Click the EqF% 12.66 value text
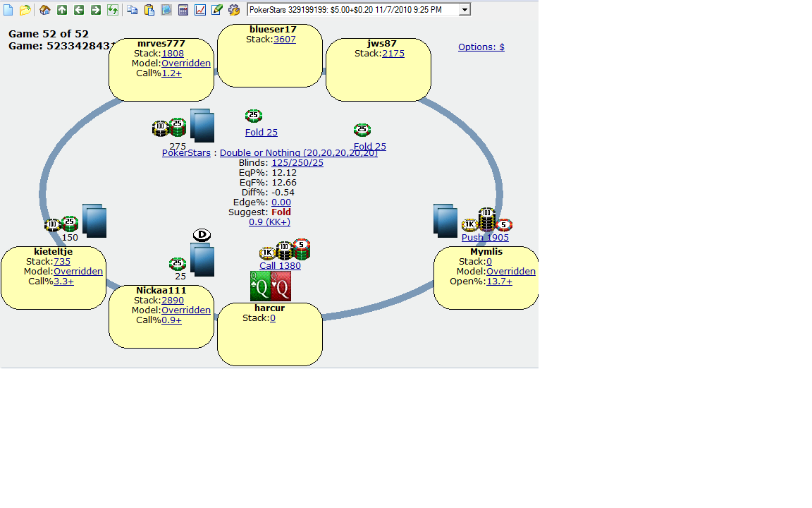 [x=284, y=183]
